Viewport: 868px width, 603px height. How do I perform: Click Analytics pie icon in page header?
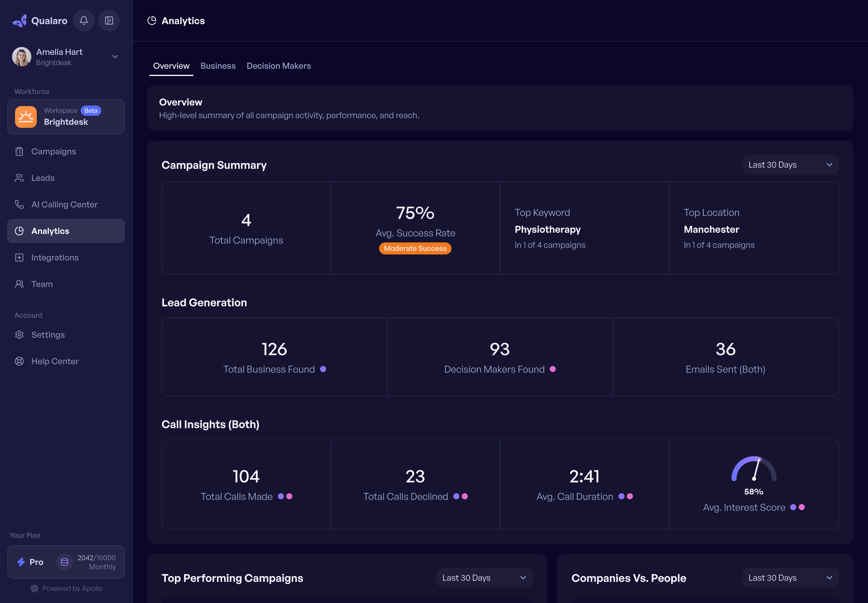[x=152, y=21]
